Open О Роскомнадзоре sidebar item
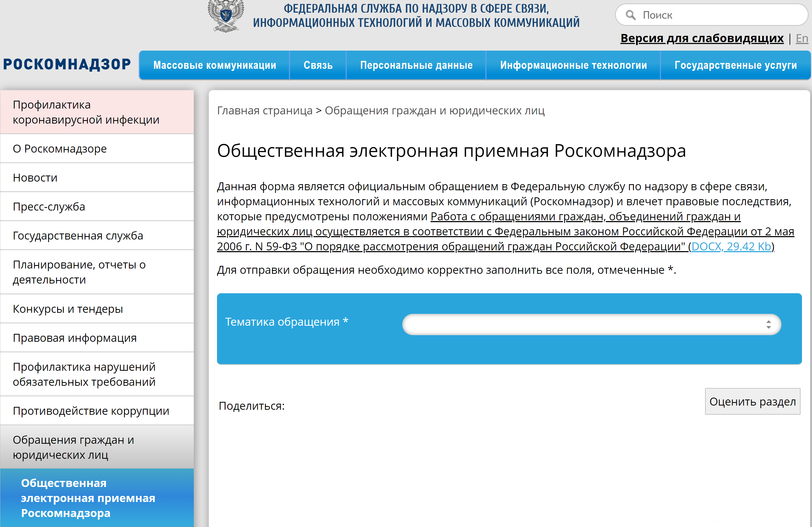812x527 pixels. click(97, 148)
